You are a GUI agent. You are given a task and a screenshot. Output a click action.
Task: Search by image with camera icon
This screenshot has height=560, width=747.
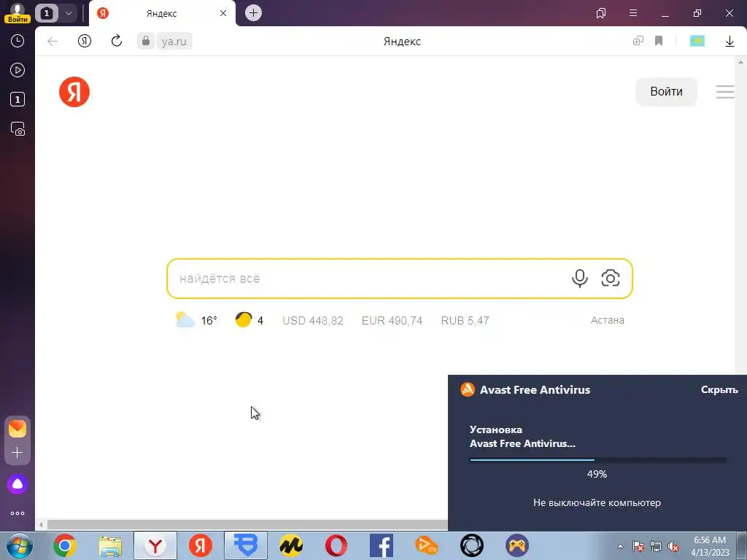click(611, 278)
